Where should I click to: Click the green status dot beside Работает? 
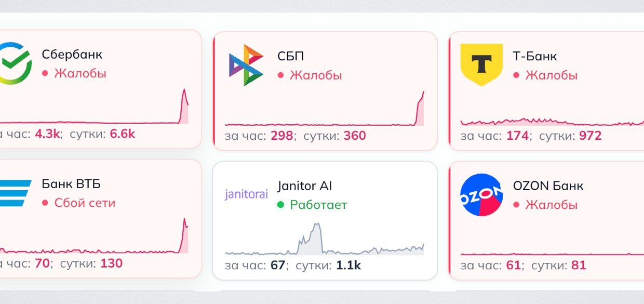(x=281, y=205)
